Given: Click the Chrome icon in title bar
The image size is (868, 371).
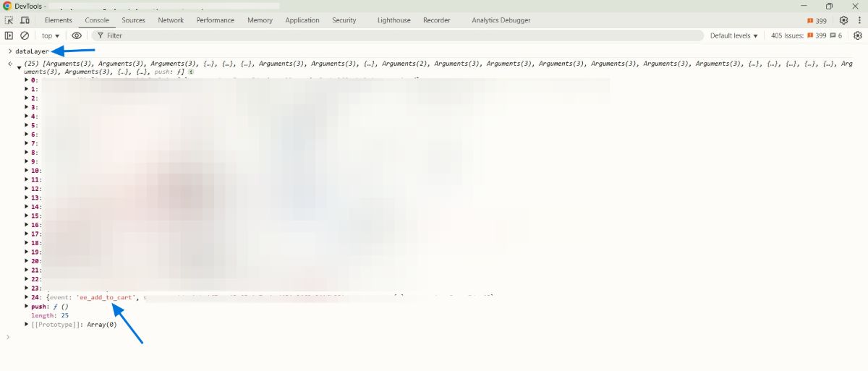Looking at the screenshot, I should tap(7, 6).
